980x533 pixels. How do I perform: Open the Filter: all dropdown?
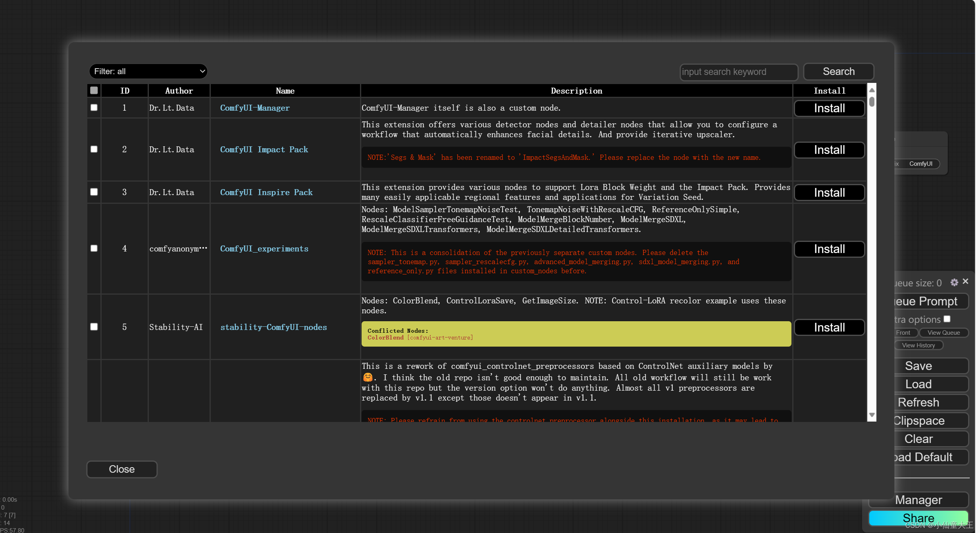[x=148, y=71]
